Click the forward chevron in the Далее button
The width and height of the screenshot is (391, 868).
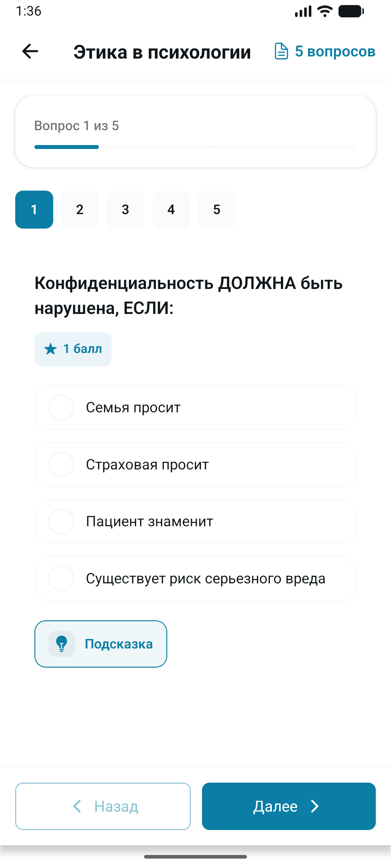pyautogui.click(x=315, y=806)
